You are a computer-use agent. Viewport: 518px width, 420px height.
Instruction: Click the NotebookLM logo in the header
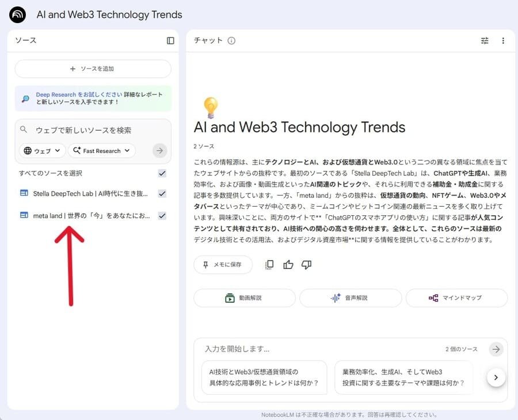tap(16, 14)
